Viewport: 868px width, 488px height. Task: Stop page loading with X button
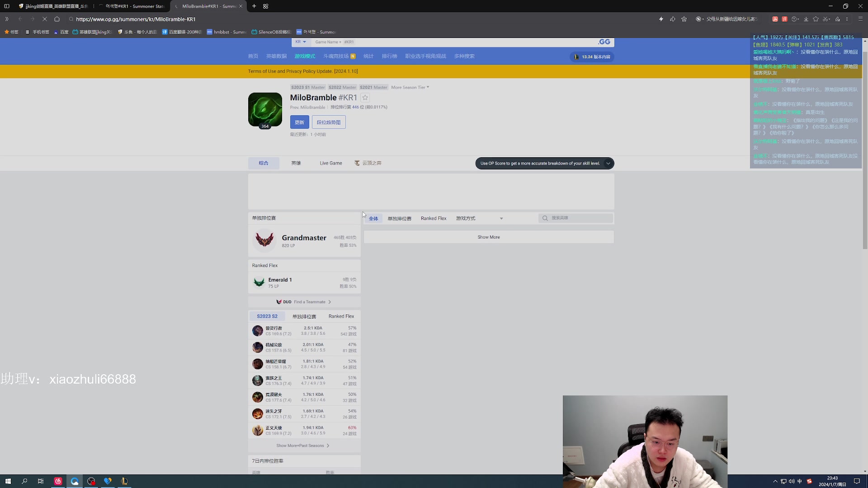[x=44, y=19]
